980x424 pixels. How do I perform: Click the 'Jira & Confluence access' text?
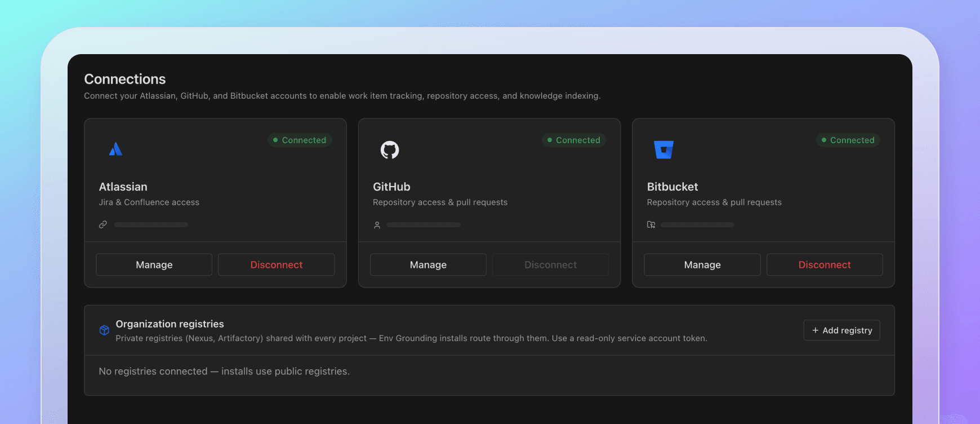149,202
